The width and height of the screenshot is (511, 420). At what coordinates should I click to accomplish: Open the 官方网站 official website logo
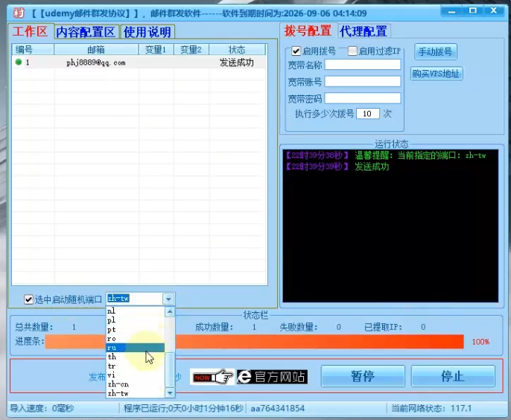click(272, 377)
